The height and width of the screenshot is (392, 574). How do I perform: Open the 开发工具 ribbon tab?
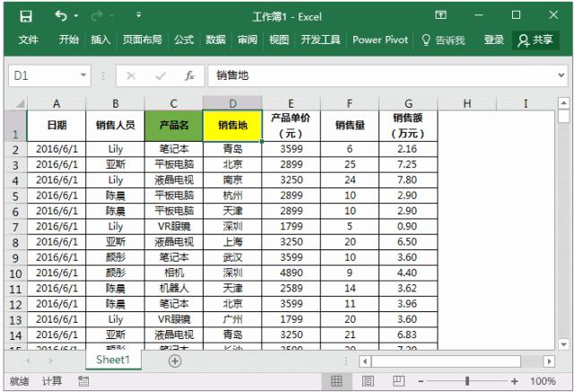tap(320, 39)
